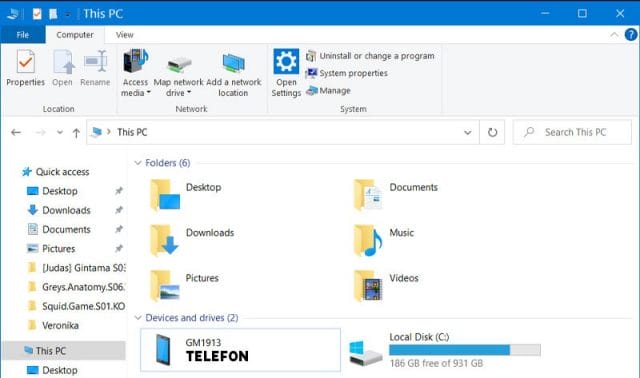The height and width of the screenshot is (378, 640).
Task: Click the pin icon beside sidebar Downloads
Action: pos(119,210)
